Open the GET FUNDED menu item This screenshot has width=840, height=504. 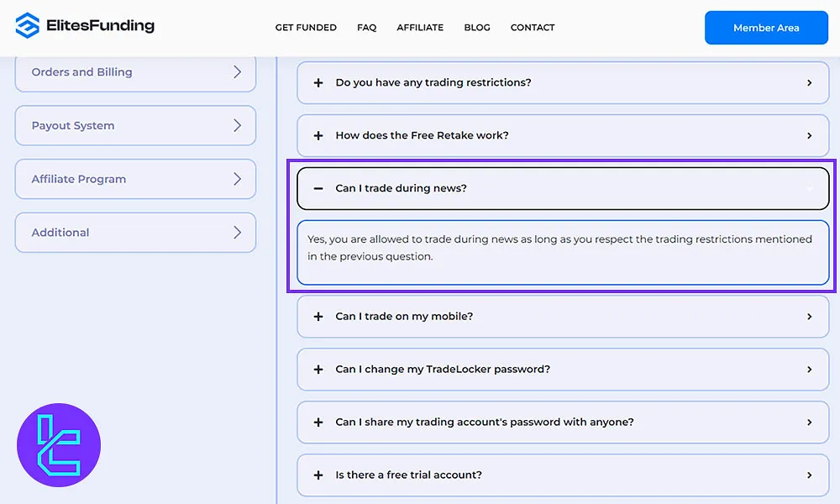(x=306, y=28)
